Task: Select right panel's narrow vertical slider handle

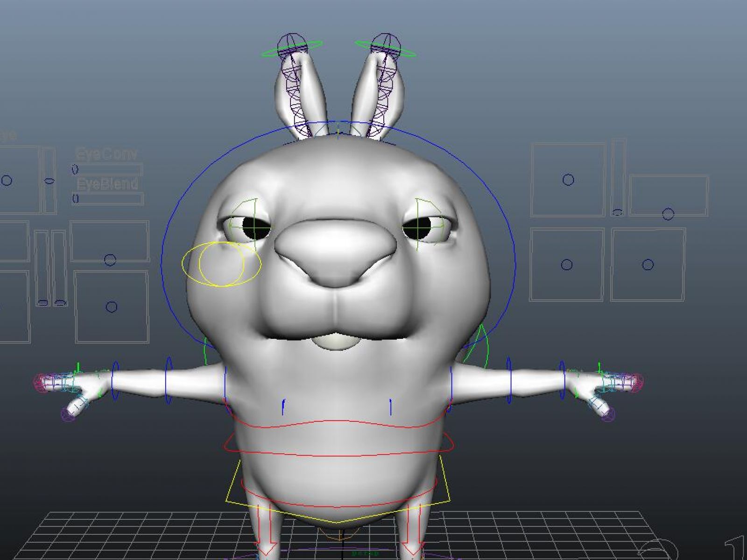Action: tap(617, 212)
